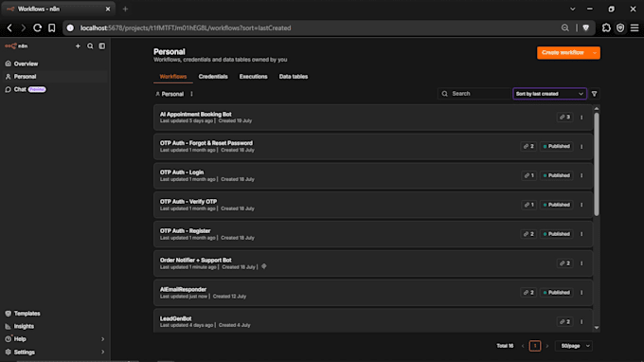644x362 pixels.
Task: Open OTP Auth - Login workflow
Action: click(182, 172)
